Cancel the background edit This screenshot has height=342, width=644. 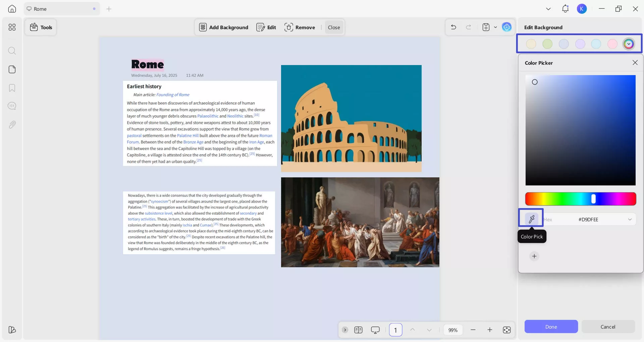coord(608,327)
